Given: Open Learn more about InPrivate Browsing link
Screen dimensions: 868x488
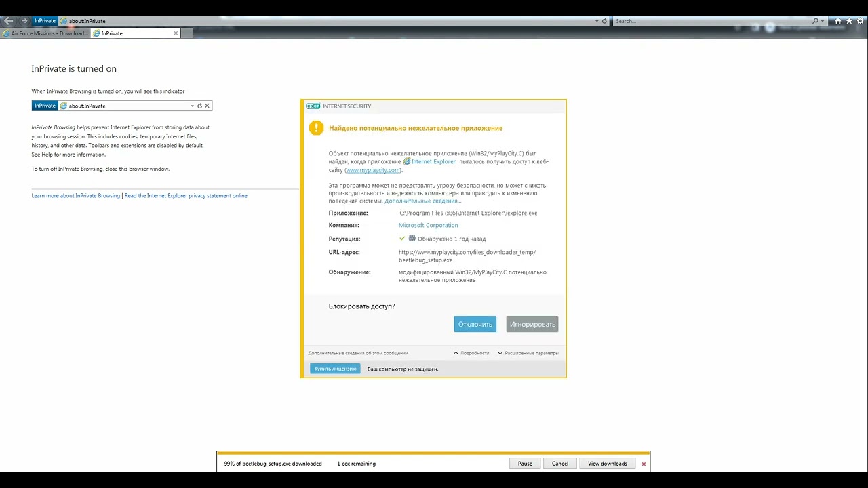Looking at the screenshot, I should click(x=75, y=196).
